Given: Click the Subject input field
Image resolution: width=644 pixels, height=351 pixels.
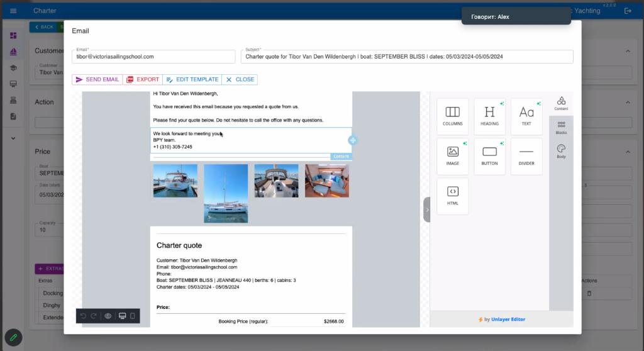Looking at the screenshot, I should (x=406, y=57).
